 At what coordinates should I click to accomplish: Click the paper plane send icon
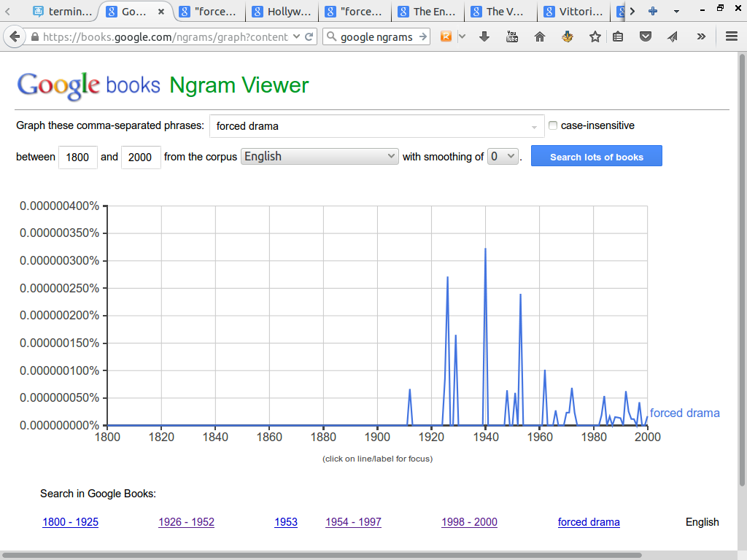673,36
